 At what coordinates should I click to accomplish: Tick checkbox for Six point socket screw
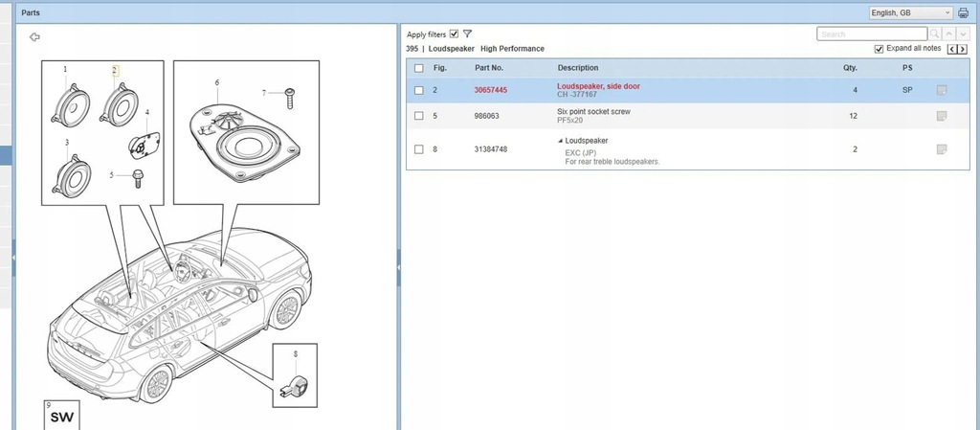pyautogui.click(x=419, y=116)
